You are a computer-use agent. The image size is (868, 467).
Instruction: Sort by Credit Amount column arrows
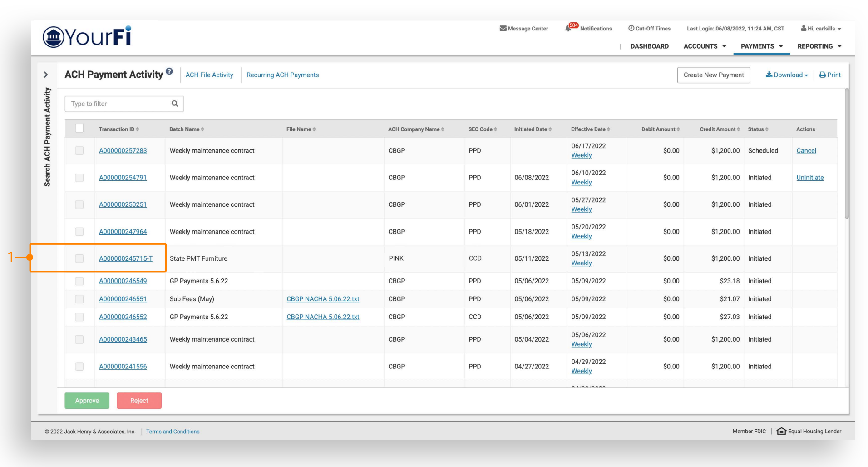pyautogui.click(x=739, y=129)
